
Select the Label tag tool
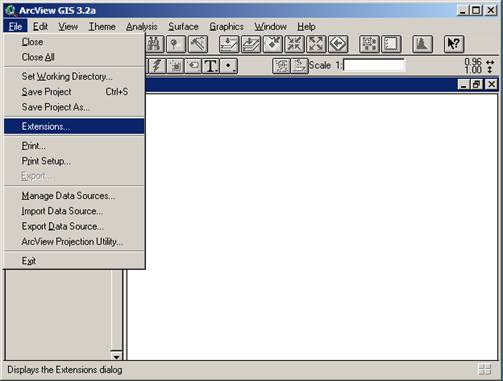[193, 66]
